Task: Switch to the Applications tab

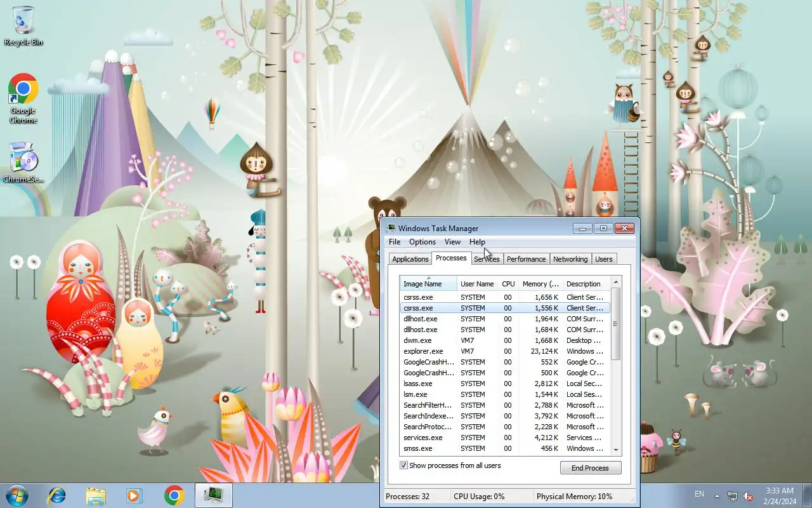Action: click(x=410, y=259)
